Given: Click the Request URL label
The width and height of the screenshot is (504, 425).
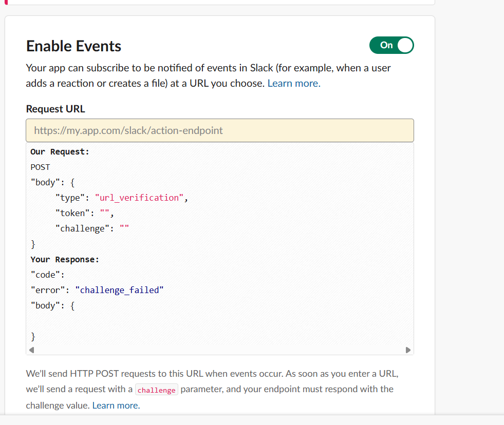Looking at the screenshot, I should (x=55, y=109).
